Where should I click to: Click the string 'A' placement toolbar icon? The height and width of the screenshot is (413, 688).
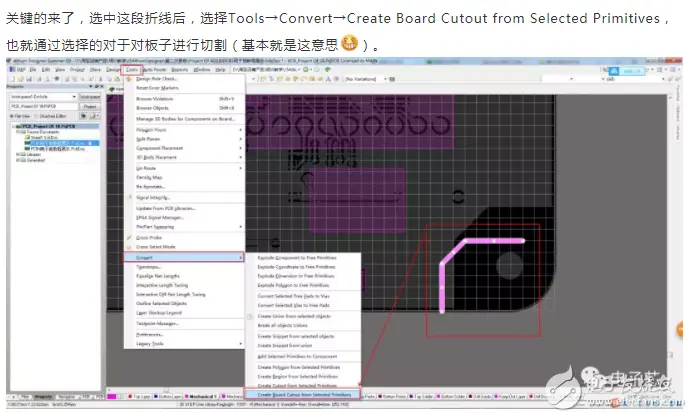pyautogui.click(x=328, y=79)
